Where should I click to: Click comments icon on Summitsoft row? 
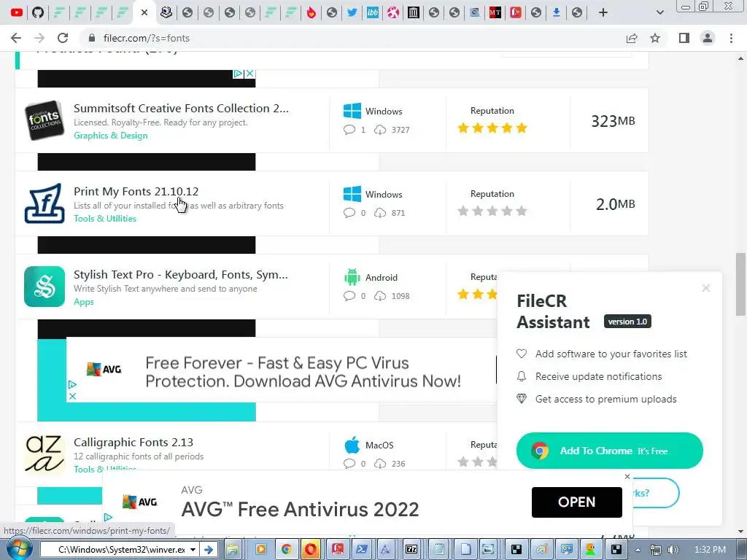click(x=349, y=130)
